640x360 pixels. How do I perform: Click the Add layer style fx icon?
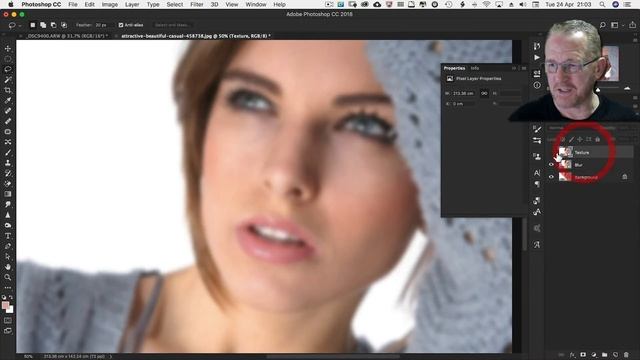click(x=572, y=355)
